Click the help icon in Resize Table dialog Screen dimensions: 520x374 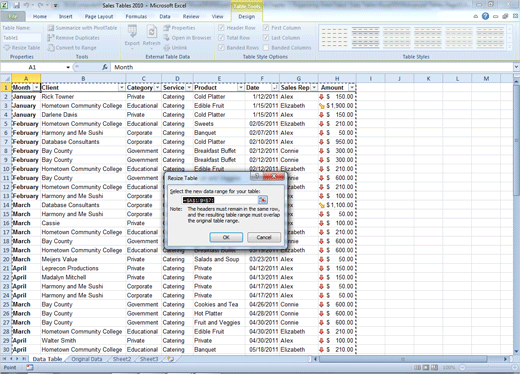(257, 176)
